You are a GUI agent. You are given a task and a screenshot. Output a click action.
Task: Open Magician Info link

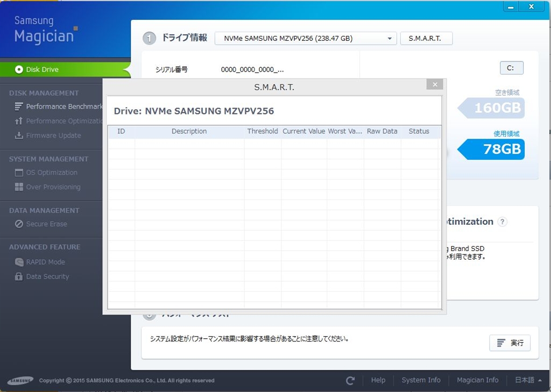pos(478,380)
